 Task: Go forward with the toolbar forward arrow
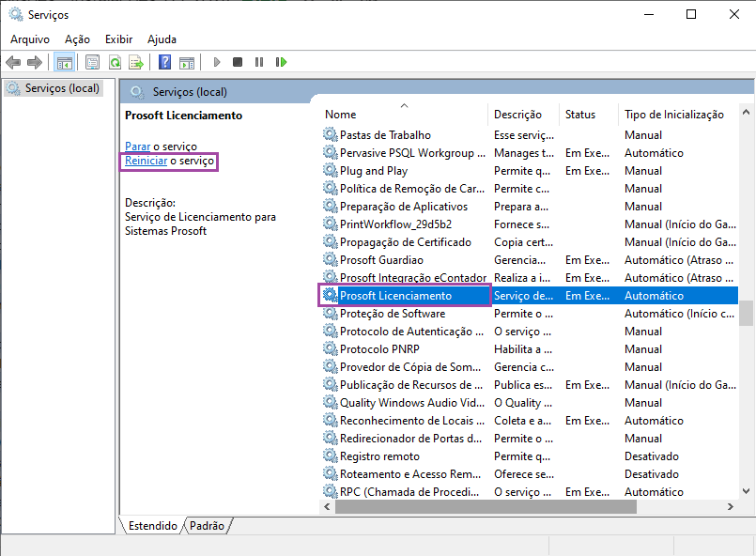[x=35, y=62]
